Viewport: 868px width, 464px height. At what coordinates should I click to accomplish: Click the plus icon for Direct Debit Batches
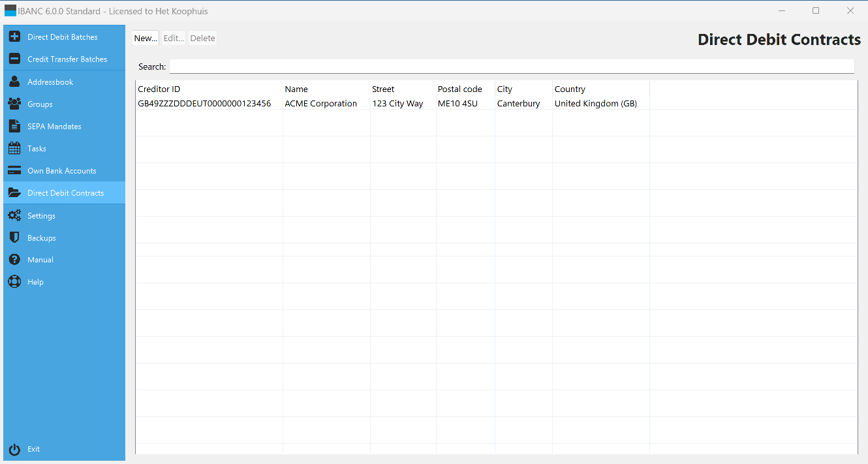pyautogui.click(x=14, y=37)
